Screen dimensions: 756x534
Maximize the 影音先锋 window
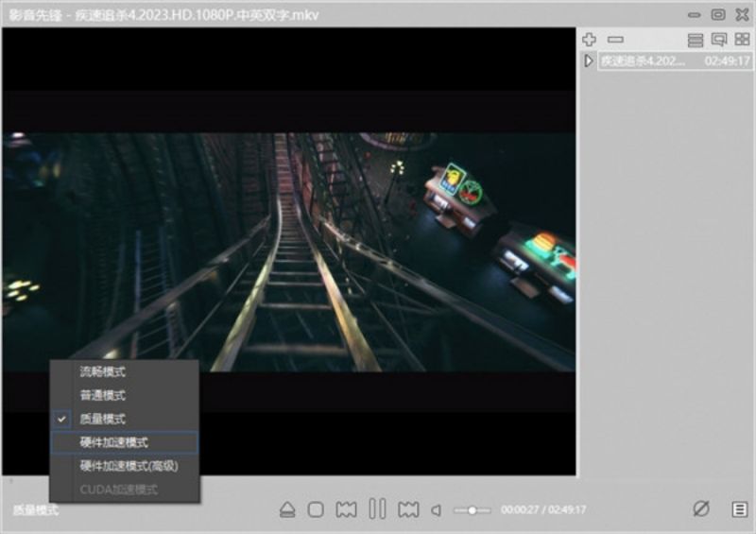click(x=718, y=14)
